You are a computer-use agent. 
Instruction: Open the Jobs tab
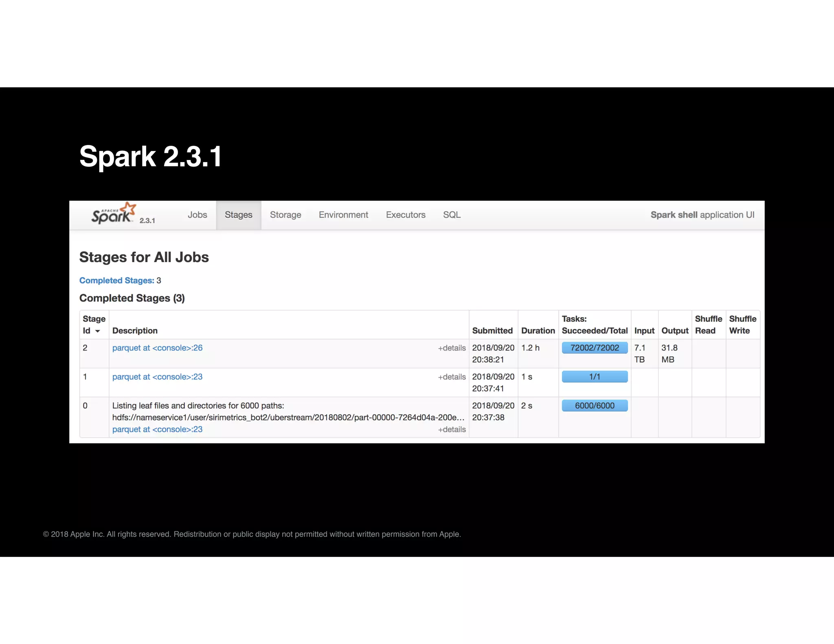[197, 215]
